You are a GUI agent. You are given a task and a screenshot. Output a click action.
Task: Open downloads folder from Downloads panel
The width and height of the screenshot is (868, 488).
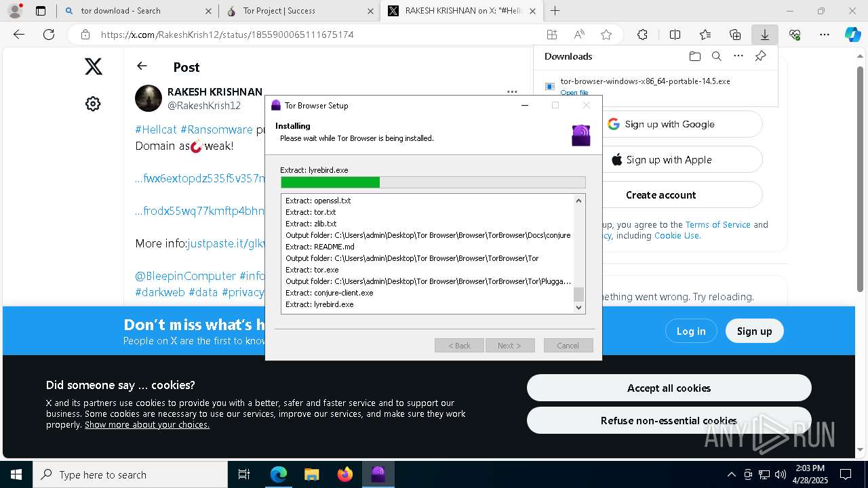coord(694,56)
